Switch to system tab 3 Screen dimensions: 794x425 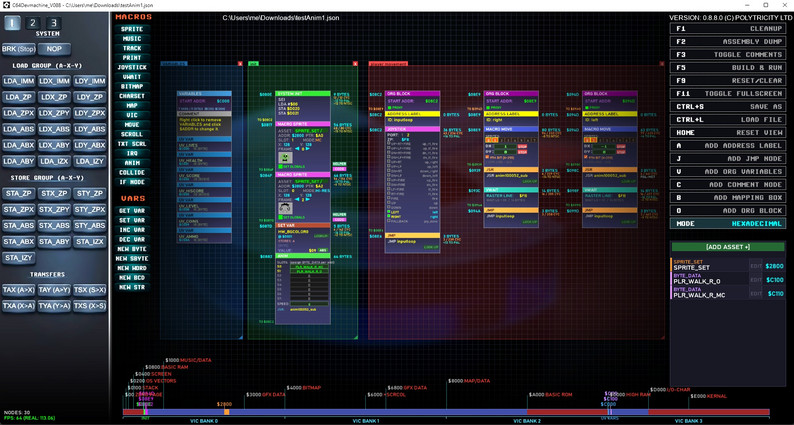tap(53, 23)
